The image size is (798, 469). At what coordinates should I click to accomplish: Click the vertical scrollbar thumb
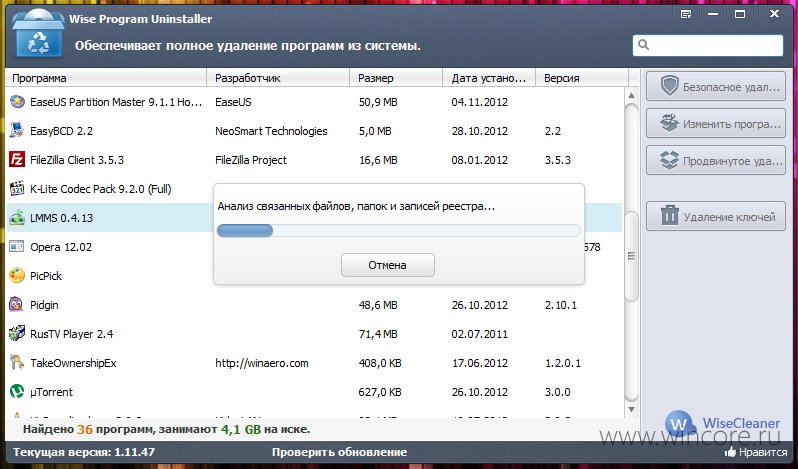pyautogui.click(x=632, y=256)
